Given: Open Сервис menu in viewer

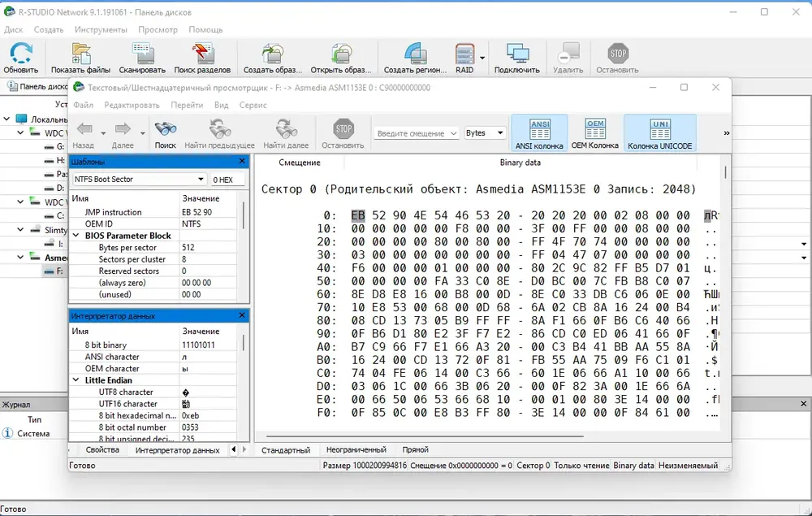Looking at the screenshot, I should [253, 105].
